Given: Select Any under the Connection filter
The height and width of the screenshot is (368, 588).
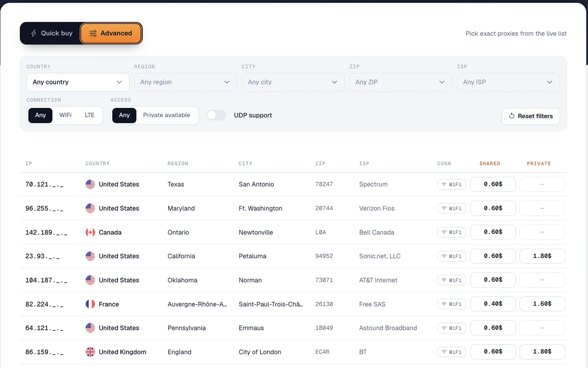Looking at the screenshot, I should tap(40, 115).
